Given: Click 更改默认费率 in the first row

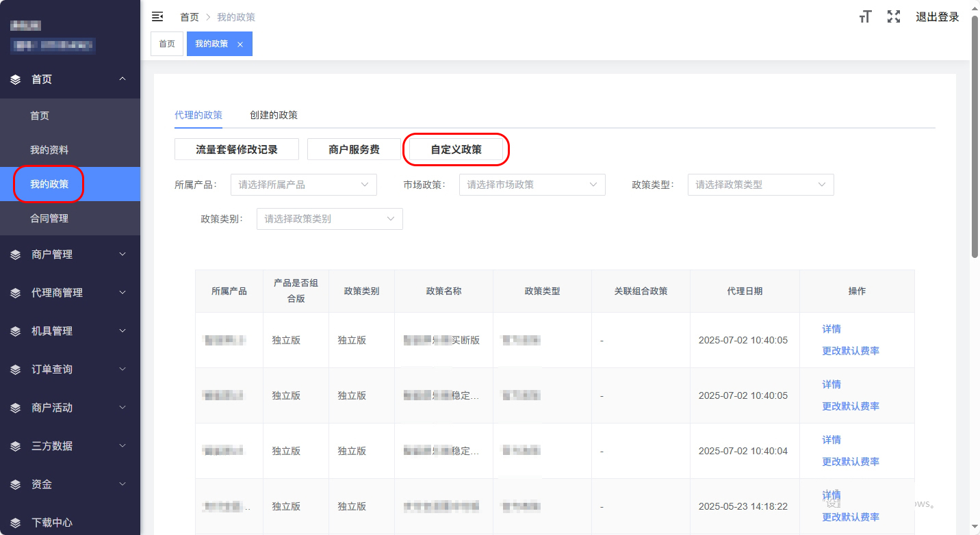Looking at the screenshot, I should [x=851, y=351].
